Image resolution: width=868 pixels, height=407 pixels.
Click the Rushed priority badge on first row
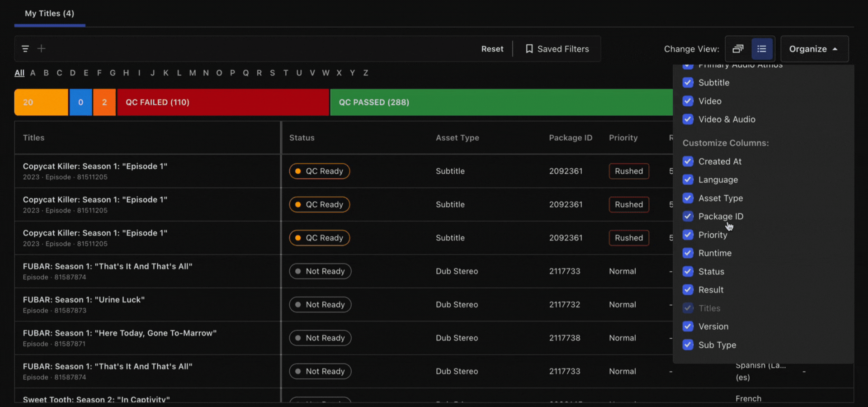[629, 171]
